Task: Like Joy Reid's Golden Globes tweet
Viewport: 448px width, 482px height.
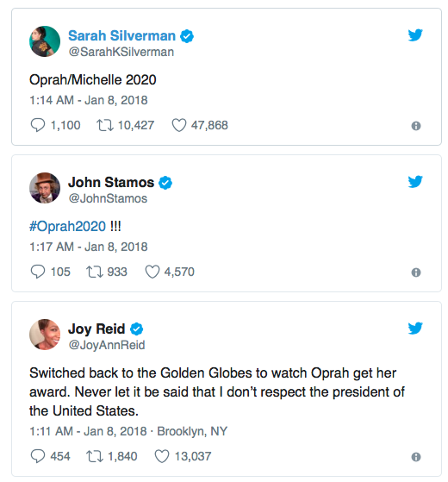Action: tap(162, 456)
